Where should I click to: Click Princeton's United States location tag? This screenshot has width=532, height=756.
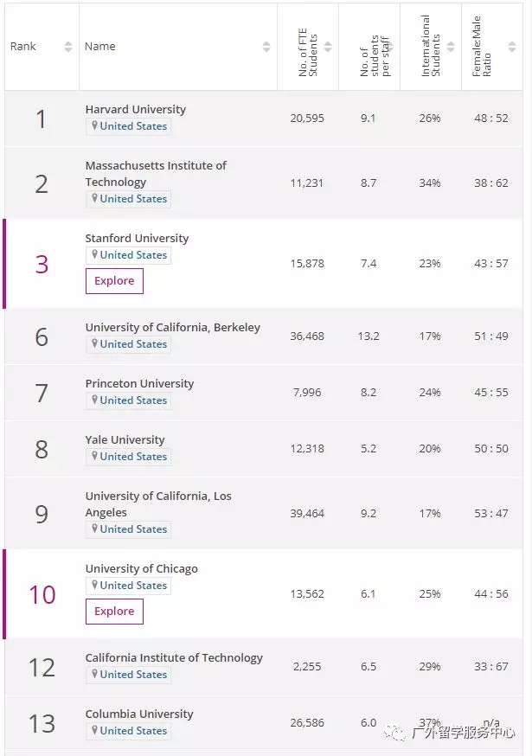(x=128, y=400)
